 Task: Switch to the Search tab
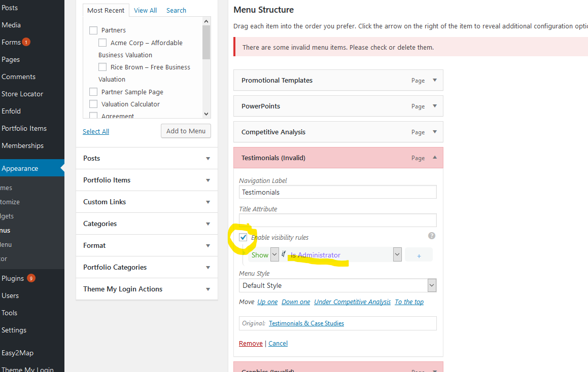click(176, 10)
